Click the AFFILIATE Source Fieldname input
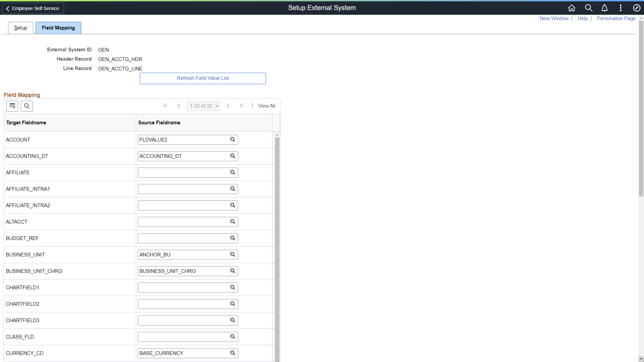This screenshot has height=362, width=644. [183, 172]
